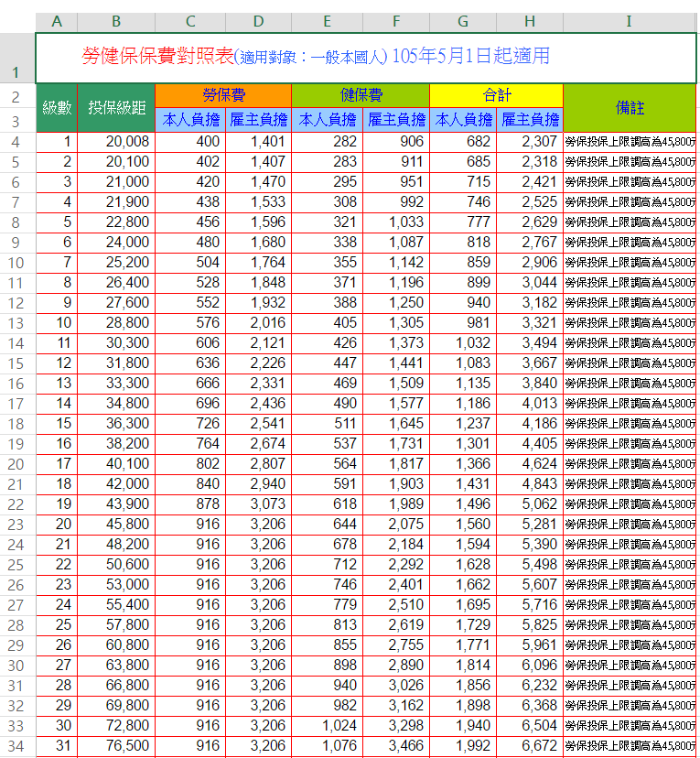Screen dimensions: 700x758
Task: Click the 備註 header cell
Action: [630, 108]
